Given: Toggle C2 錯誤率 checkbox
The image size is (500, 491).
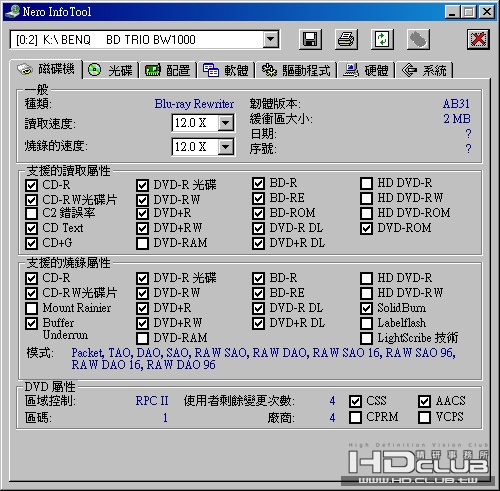Looking at the screenshot, I should (x=31, y=213).
